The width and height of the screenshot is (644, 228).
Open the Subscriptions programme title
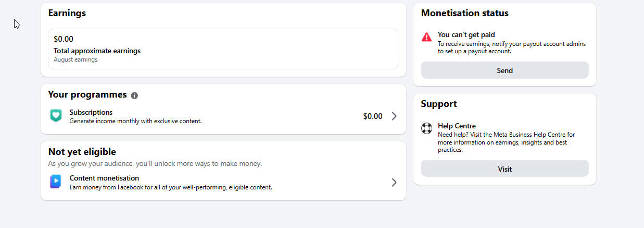point(91,112)
